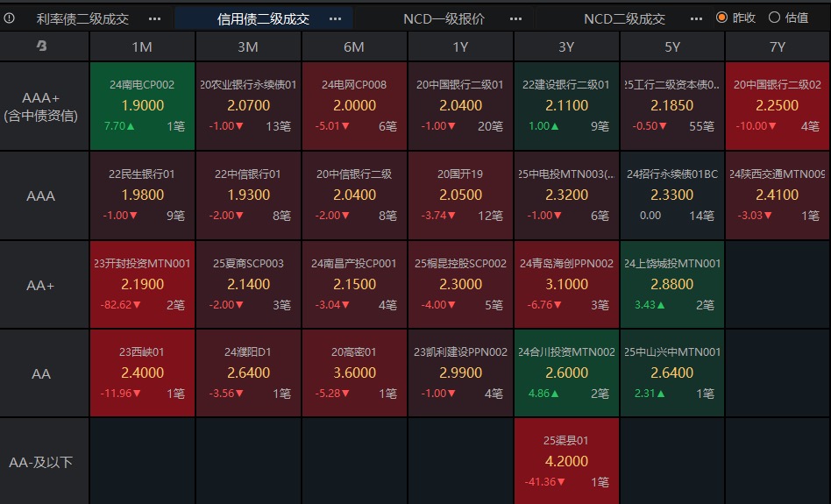This screenshot has height=504, width=831.
Task: Open the 25渠县01 cell
Action: (566, 461)
